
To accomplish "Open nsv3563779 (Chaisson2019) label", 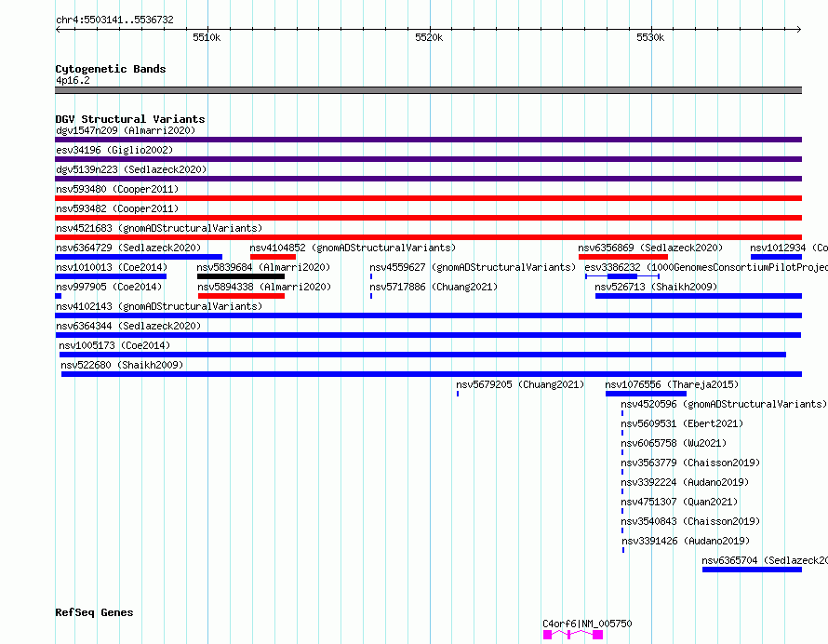I will (690, 463).
